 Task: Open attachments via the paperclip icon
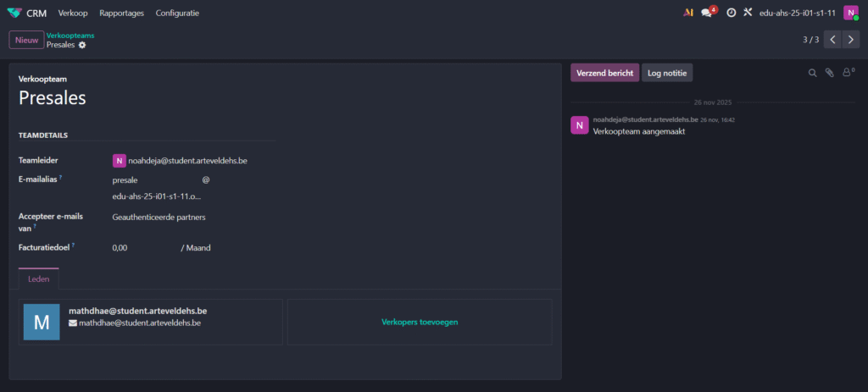click(830, 74)
